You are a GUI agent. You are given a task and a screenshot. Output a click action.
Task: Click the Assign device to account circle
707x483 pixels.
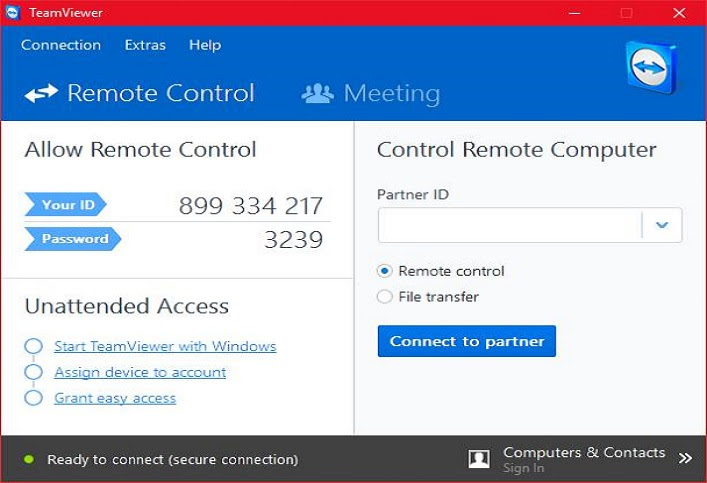[33, 372]
